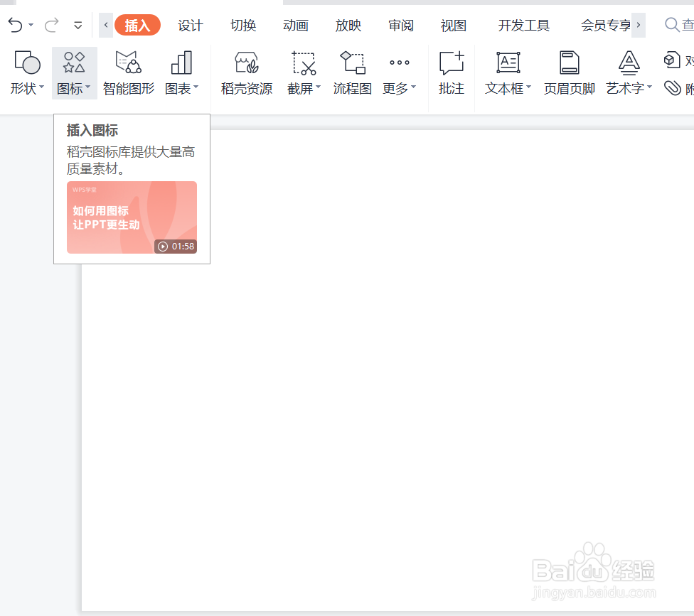The image size is (694, 616).
Task: Expand the 文本框 dropdown arrow
Action: [528, 87]
